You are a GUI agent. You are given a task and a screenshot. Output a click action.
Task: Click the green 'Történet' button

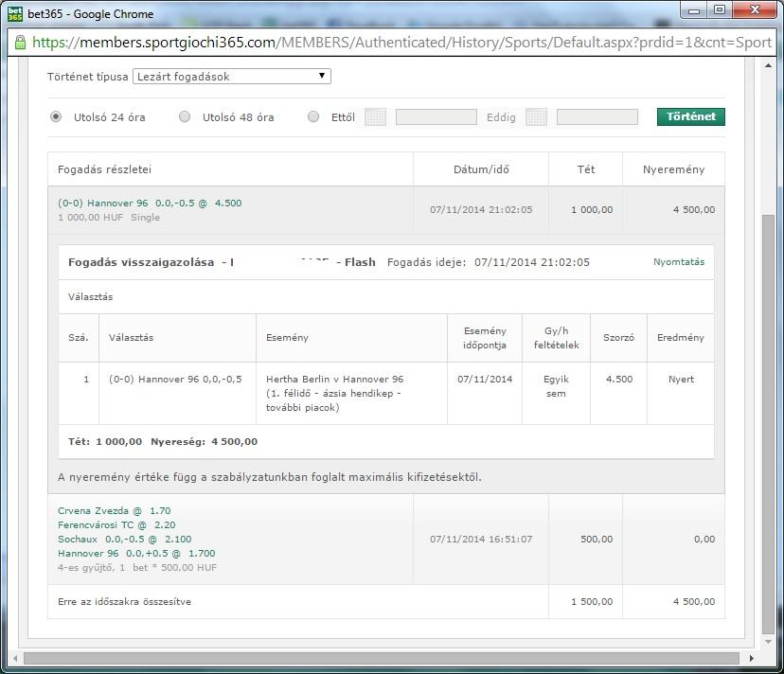coord(690,116)
